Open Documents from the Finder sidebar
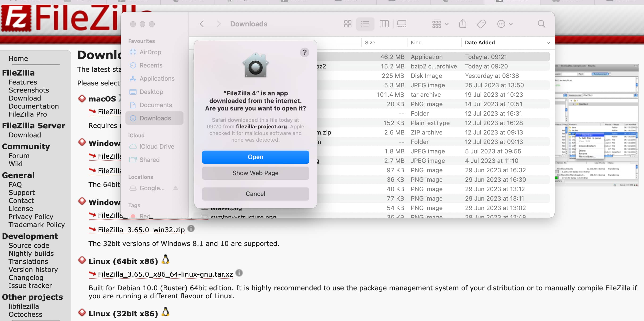 (156, 105)
